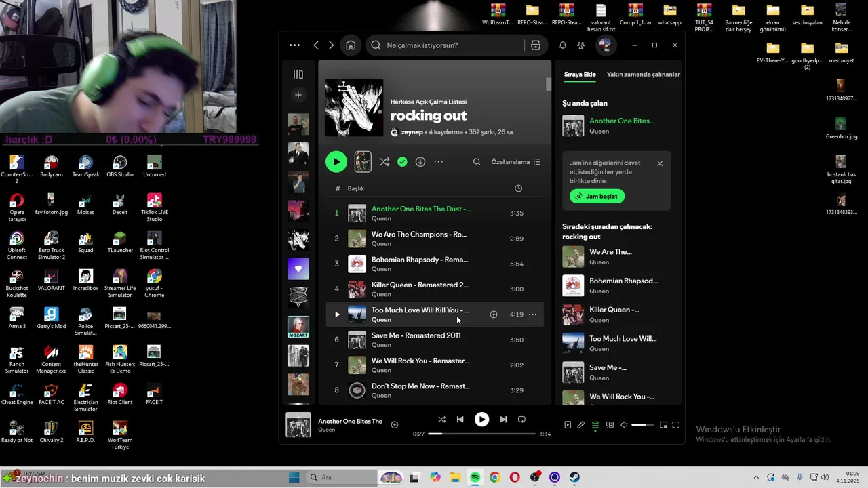Click the green saved checkmark for playlist
The image size is (868, 488).
[402, 162]
